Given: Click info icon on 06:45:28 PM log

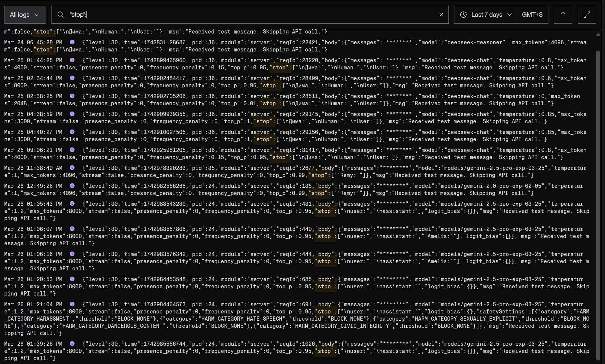Looking at the screenshot, I should click(x=72, y=42).
